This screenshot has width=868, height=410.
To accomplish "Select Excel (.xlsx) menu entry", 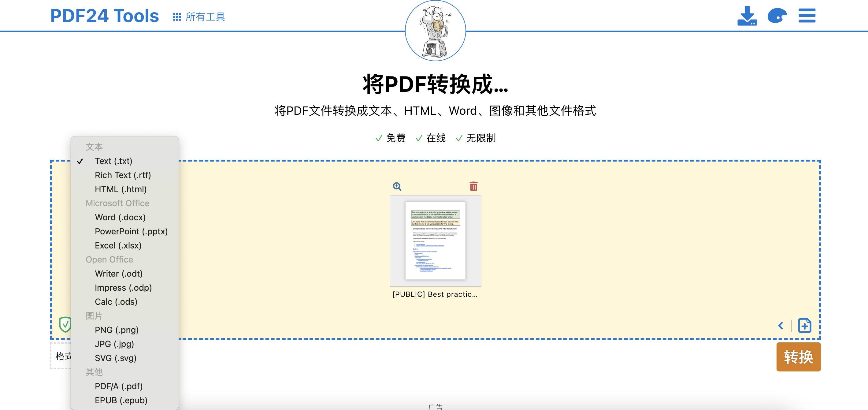I will pos(118,245).
